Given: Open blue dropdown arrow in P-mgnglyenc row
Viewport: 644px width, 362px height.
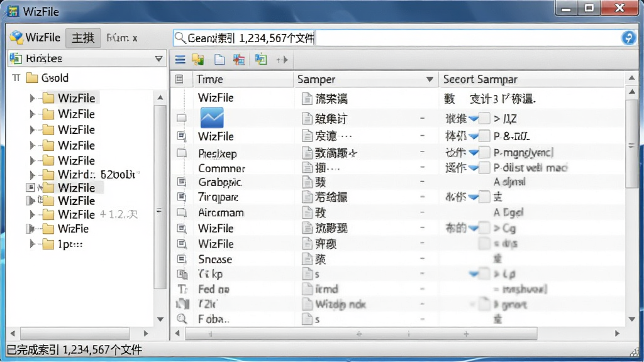Looking at the screenshot, I should [474, 153].
